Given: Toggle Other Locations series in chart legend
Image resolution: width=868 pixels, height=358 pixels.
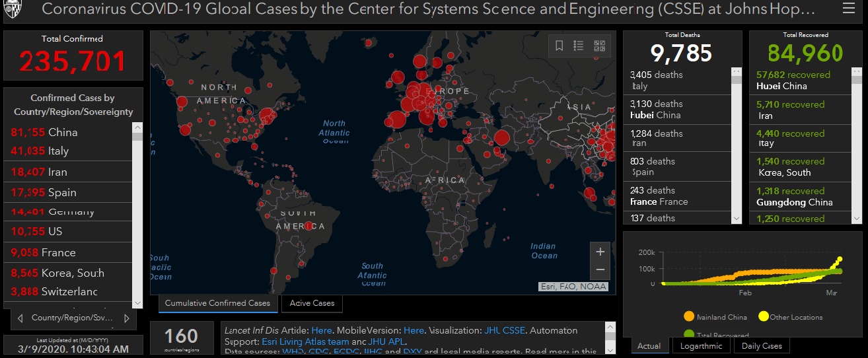Looking at the screenshot, I should [763, 317].
